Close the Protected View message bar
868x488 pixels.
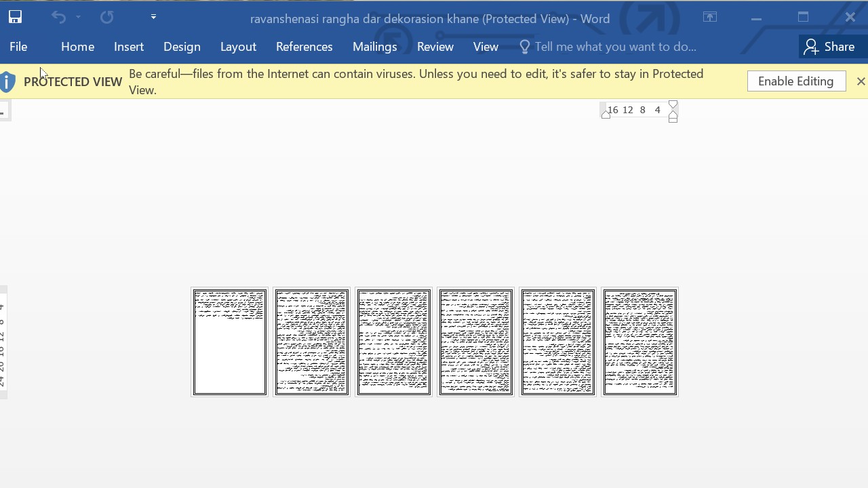point(861,81)
